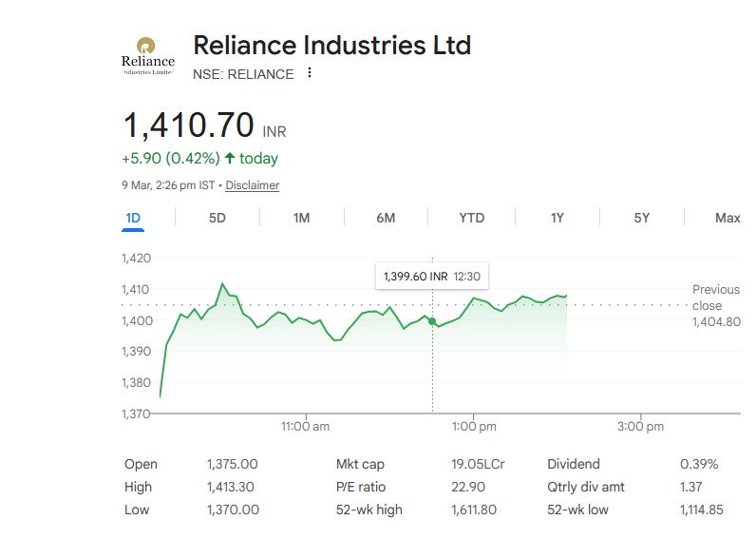The width and height of the screenshot is (756, 558).
Task: Select the Max range tab
Action: click(x=728, y=218)
